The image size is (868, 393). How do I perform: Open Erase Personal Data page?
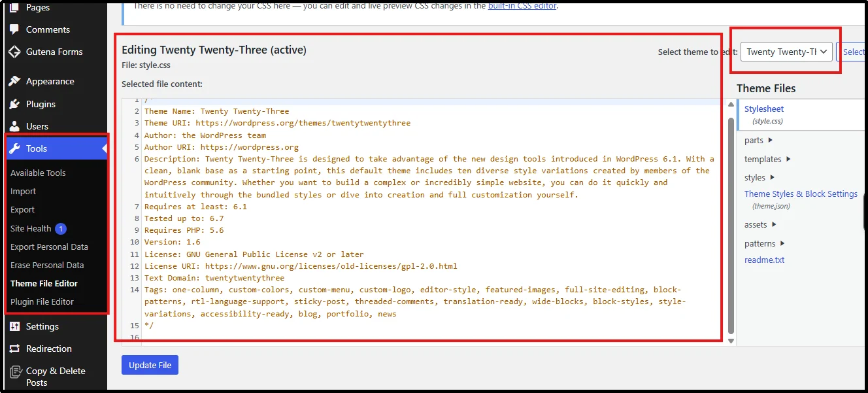(x=47, y=265)
